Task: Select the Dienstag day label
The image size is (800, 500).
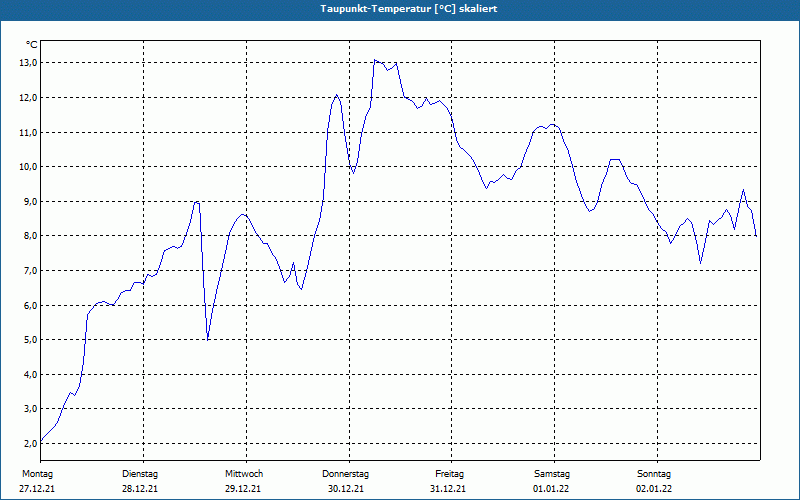Action: (140, 474)
